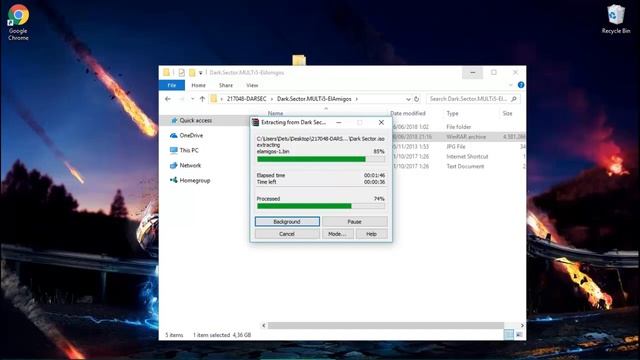The height and width of the screenshot is (360, 640).
Task: Pause the extraction
Action: pyautogui.click(x=354, y=222)
